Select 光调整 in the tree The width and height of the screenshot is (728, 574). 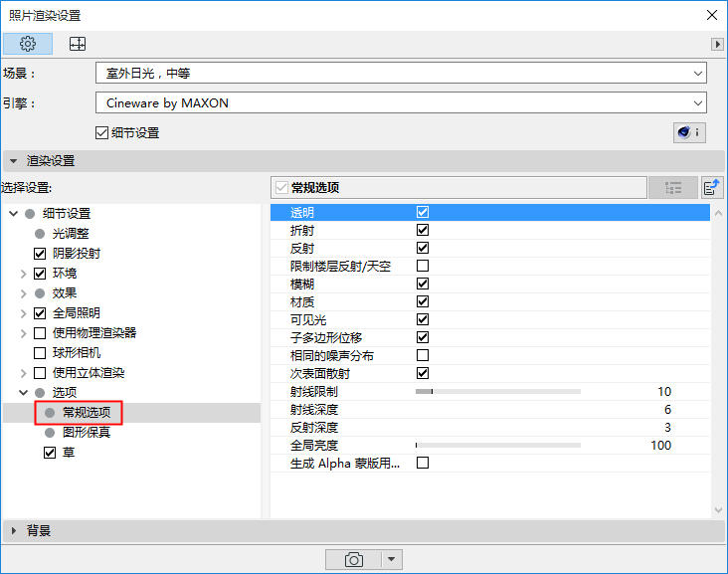71,234
